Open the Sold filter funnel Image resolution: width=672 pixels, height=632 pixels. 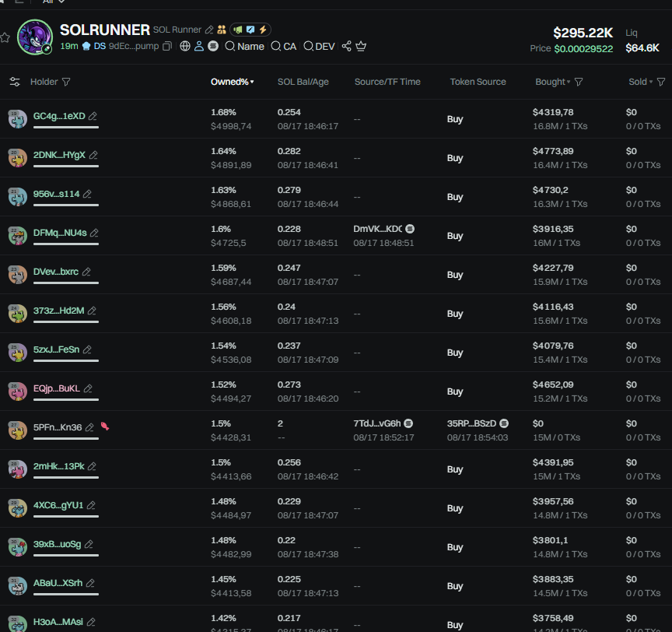(x=661, y=82)
